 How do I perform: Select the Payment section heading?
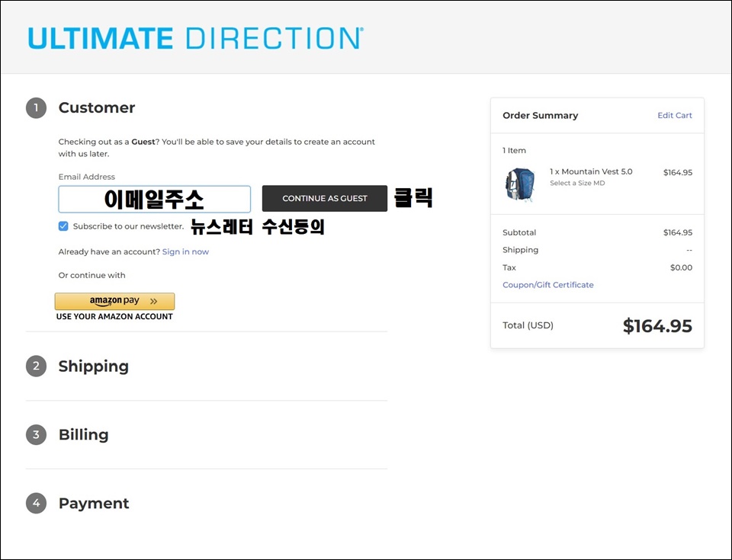[94, 504]
